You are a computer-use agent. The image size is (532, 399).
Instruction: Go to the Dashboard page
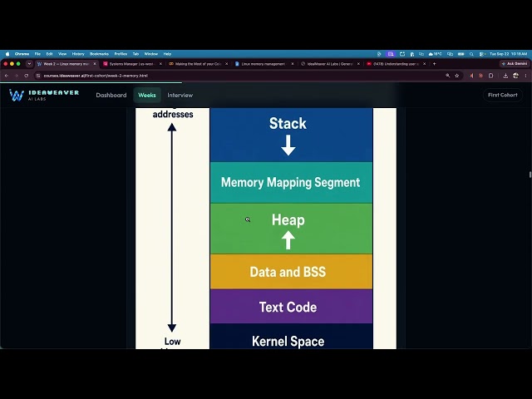[x=111, y=96]
